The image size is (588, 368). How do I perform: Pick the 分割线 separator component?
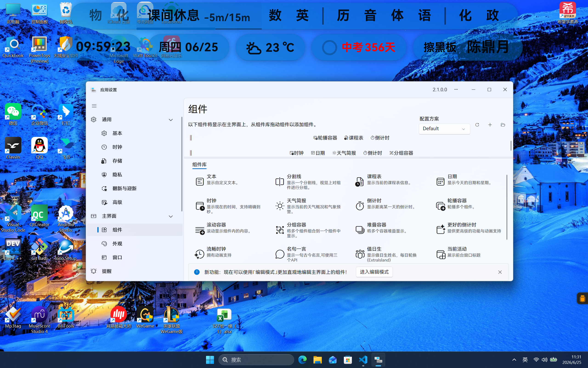tap(308, 181)
